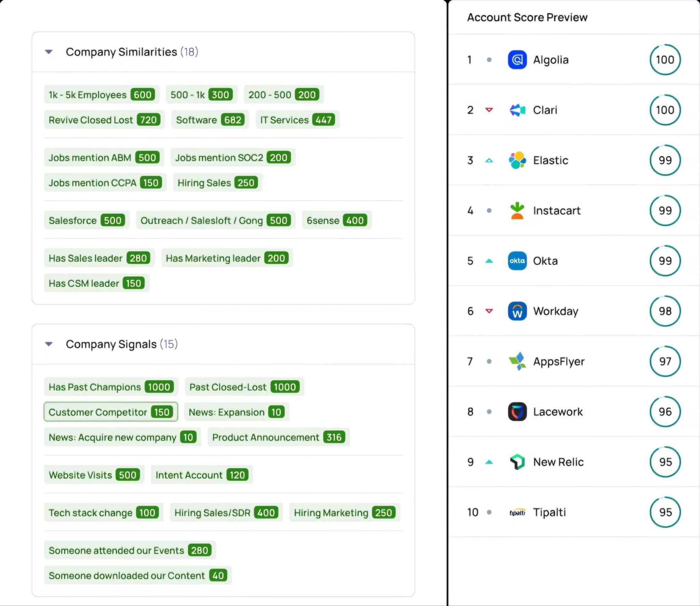Click the unchanged-rank dot beside Instacart
This screenshot has width=700, height=606.
point(489,210)
